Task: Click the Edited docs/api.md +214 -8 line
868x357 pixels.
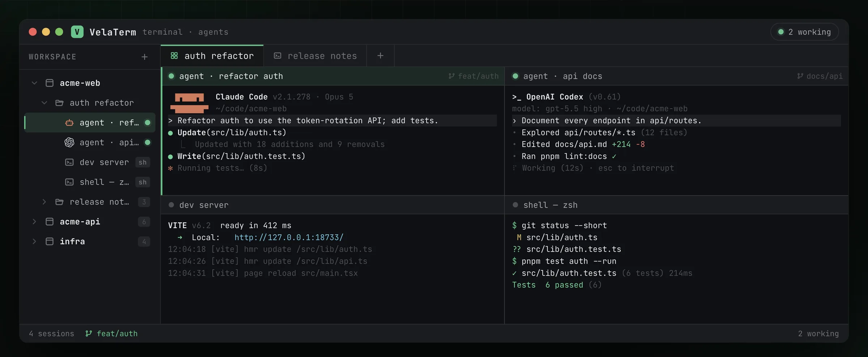Action: (579, 144)
